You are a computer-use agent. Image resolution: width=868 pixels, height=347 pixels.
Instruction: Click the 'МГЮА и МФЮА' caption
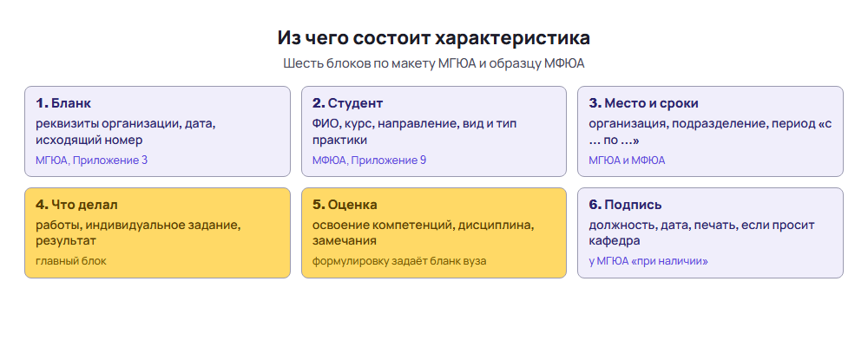627,160
